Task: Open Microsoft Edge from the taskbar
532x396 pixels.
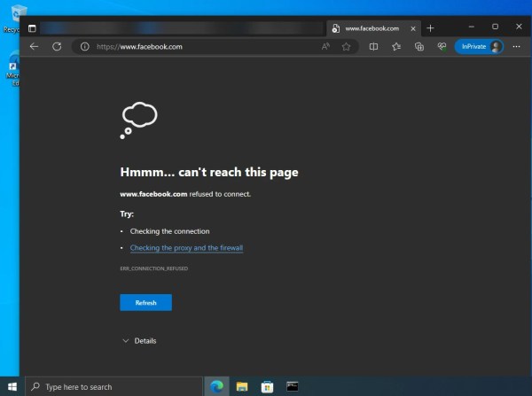Action: [216, 386]
